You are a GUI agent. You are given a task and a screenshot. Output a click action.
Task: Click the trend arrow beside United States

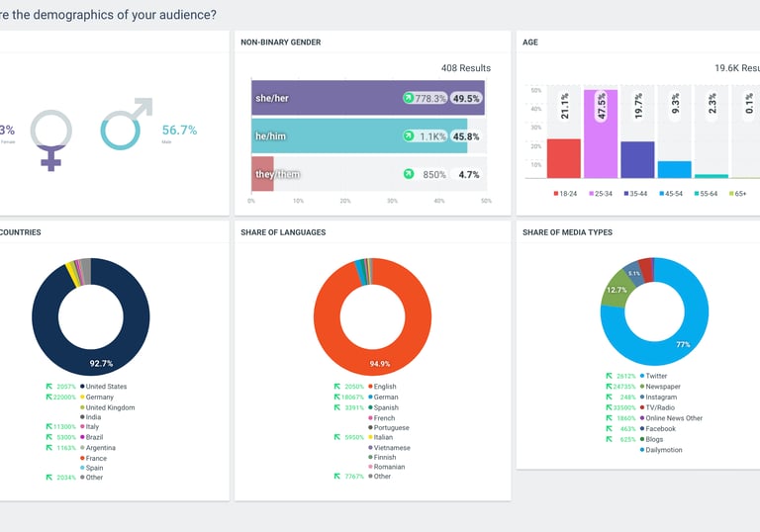tap(48, 387)
